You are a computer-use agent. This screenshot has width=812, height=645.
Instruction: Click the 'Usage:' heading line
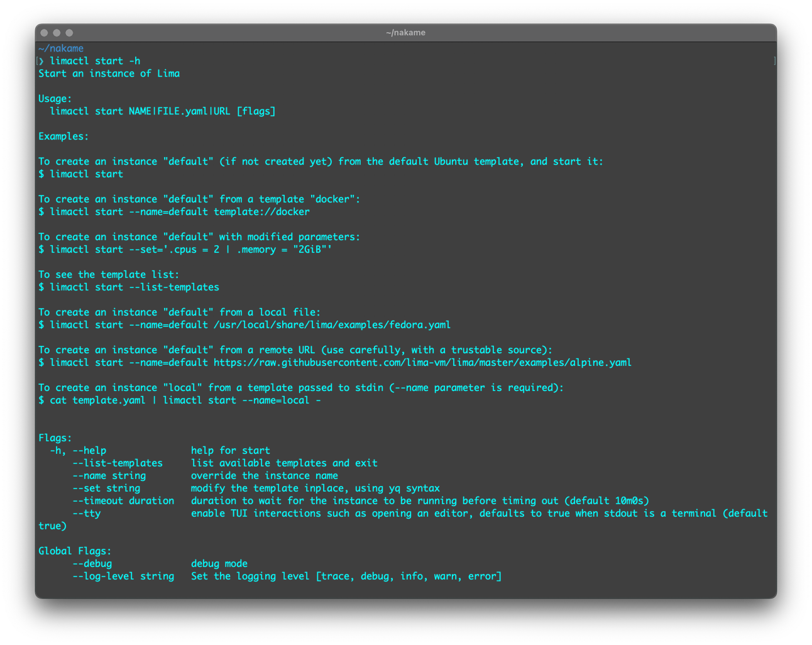pos(55,99)
